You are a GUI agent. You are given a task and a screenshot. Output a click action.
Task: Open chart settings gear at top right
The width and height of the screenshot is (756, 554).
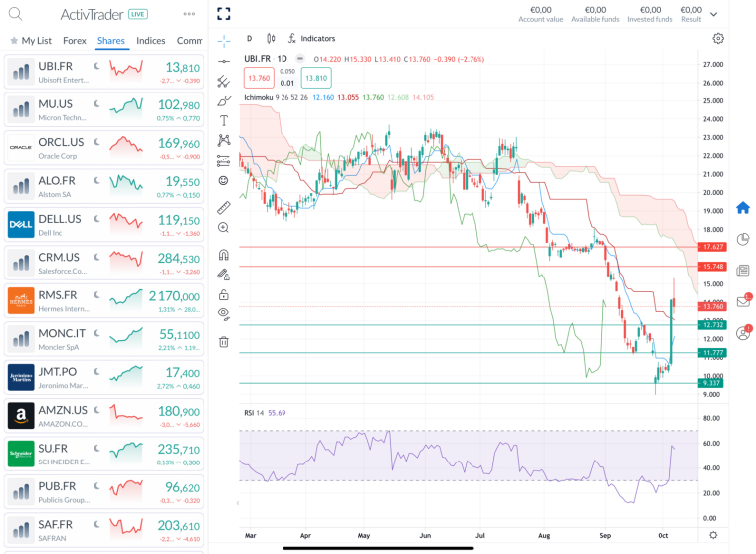pos(718,38)
